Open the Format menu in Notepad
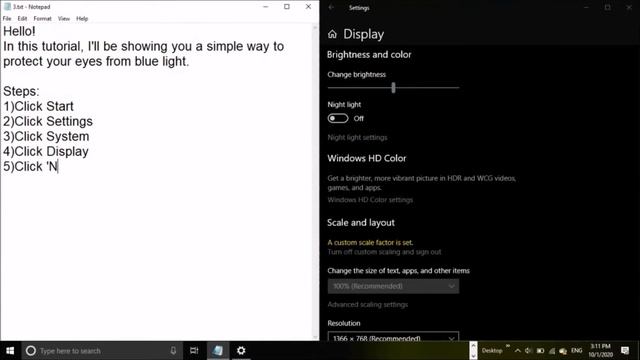 point(42,18)
